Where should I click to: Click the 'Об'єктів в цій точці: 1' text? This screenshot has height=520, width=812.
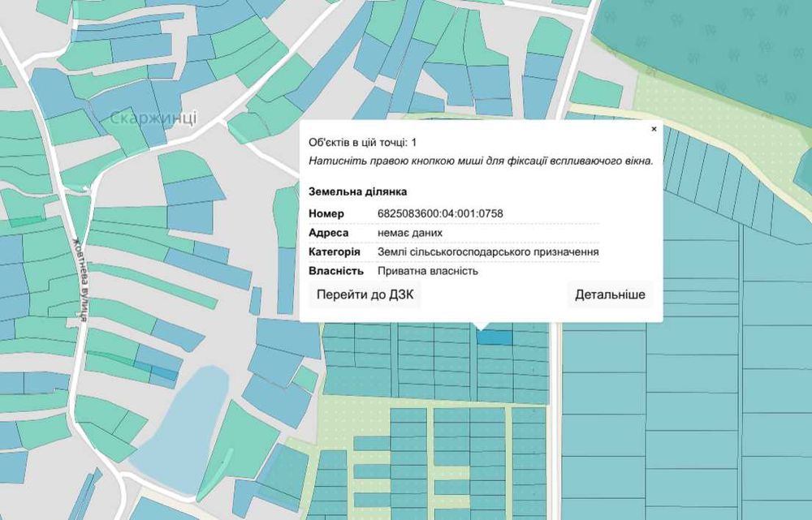[362, 142]
